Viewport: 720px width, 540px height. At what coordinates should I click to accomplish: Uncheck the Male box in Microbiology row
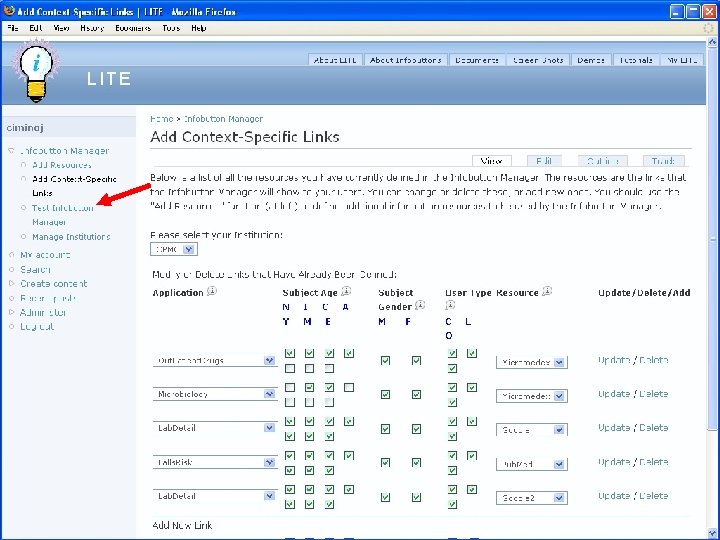click(385, 394)
